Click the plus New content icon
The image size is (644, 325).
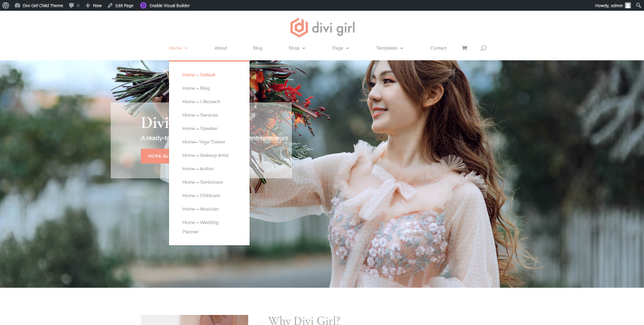point(87,5)
